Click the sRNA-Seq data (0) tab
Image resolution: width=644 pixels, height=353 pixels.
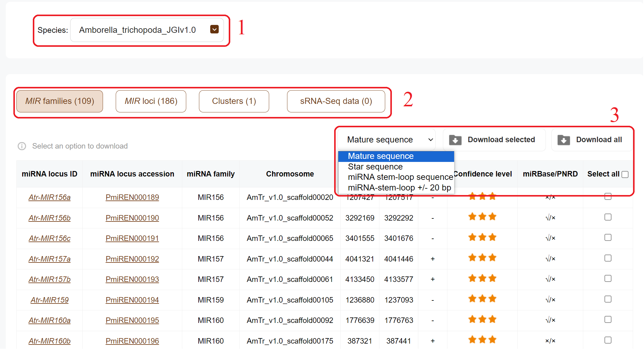[x=336, y=101]
